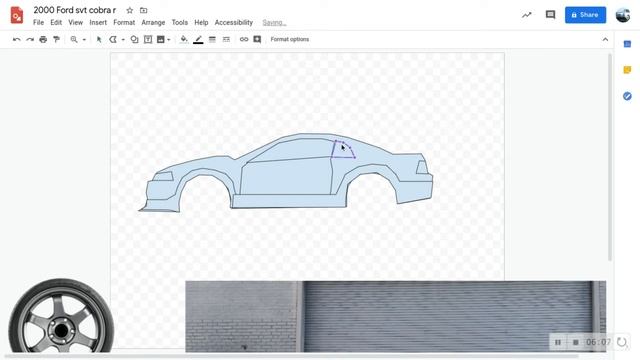Open the File menu
The width and height of the screenshot is (640, 360).
38,22
